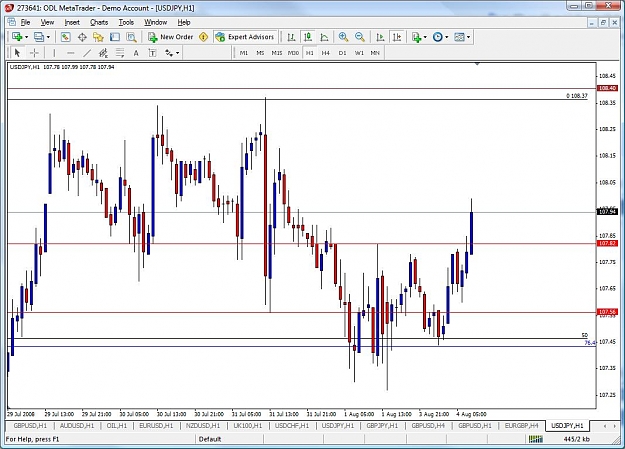Click the connection status bars indicator
Image resolution: width=625 pixels, height=449 pixels.
(536, 439)
